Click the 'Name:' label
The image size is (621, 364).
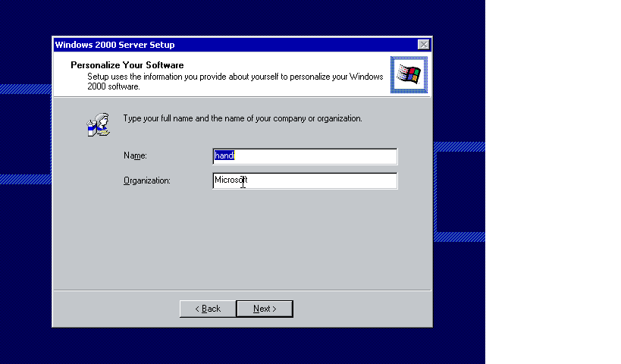135,155
